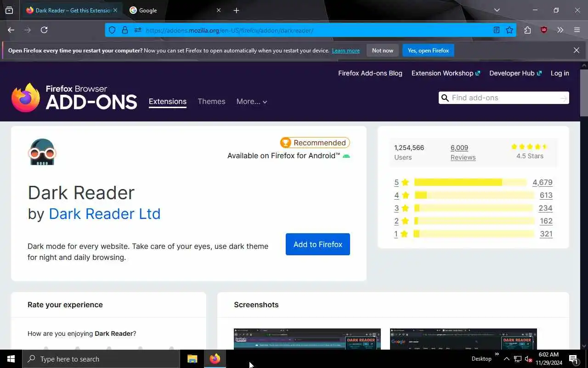Open the Extensions puzzle piece menu

point(527,30)
